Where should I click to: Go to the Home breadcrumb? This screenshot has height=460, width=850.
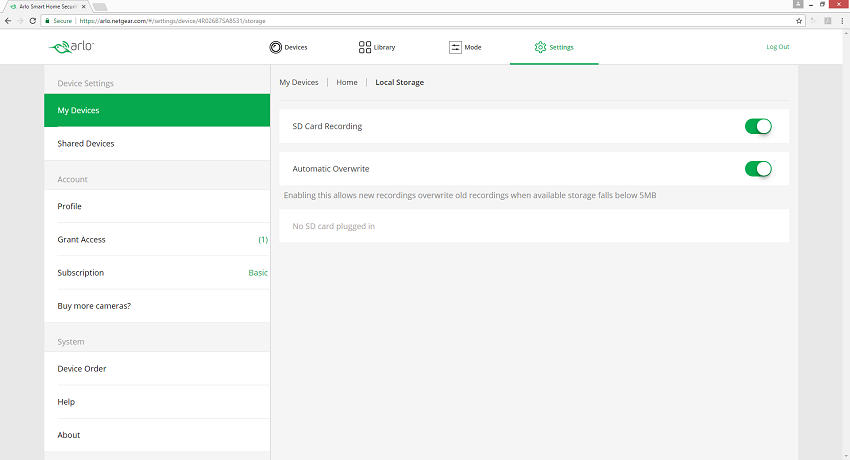[346, 82]
